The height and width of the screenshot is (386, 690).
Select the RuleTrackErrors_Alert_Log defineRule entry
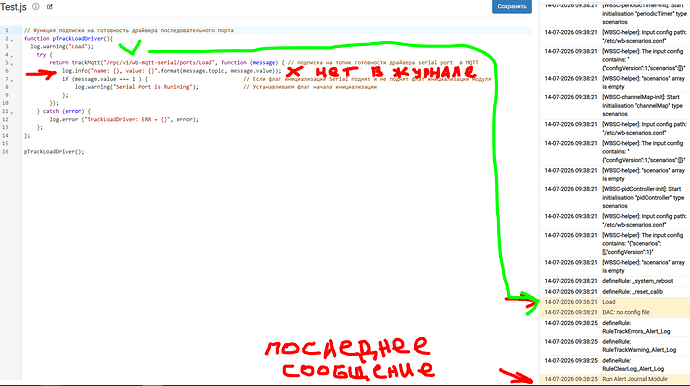[615, 327]
